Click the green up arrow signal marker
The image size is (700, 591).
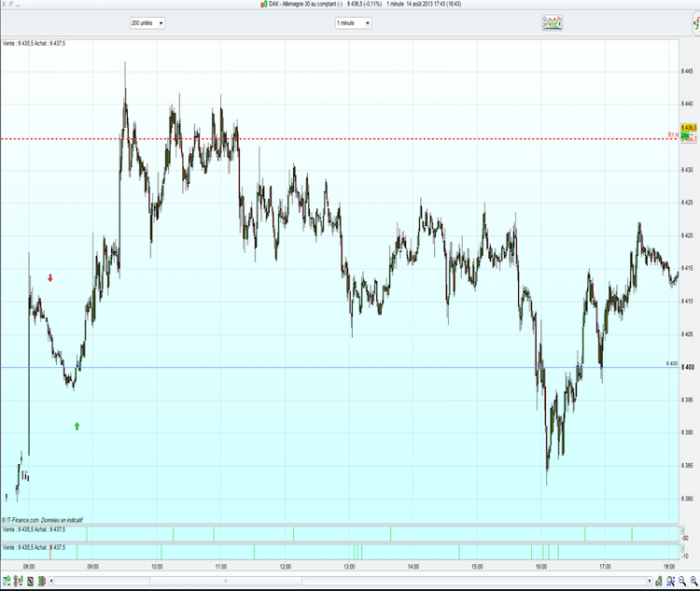(77, 426)
